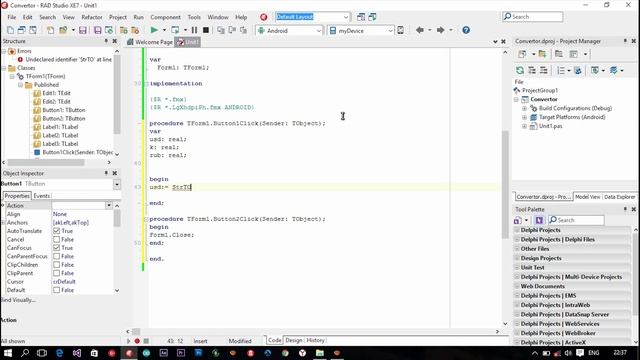This screenshot has height=360, width=640.
Task: Toggle CanFocus checkbox
Action: [x=56, y=248]
